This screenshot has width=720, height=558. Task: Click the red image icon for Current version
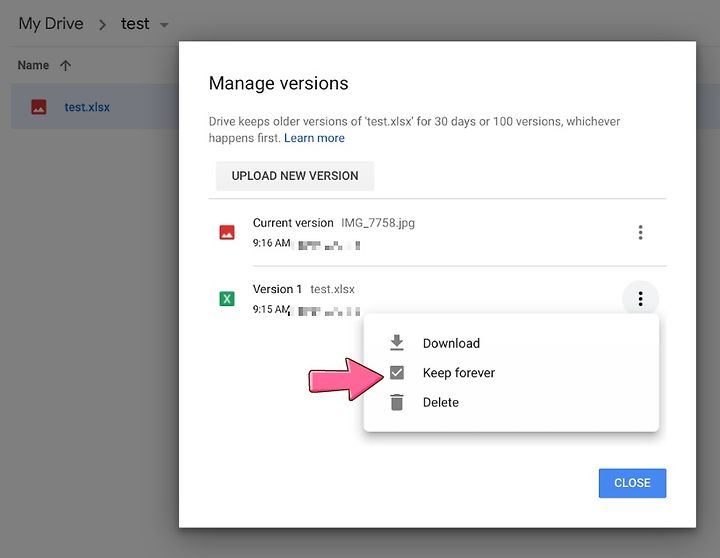coord(227,232)
